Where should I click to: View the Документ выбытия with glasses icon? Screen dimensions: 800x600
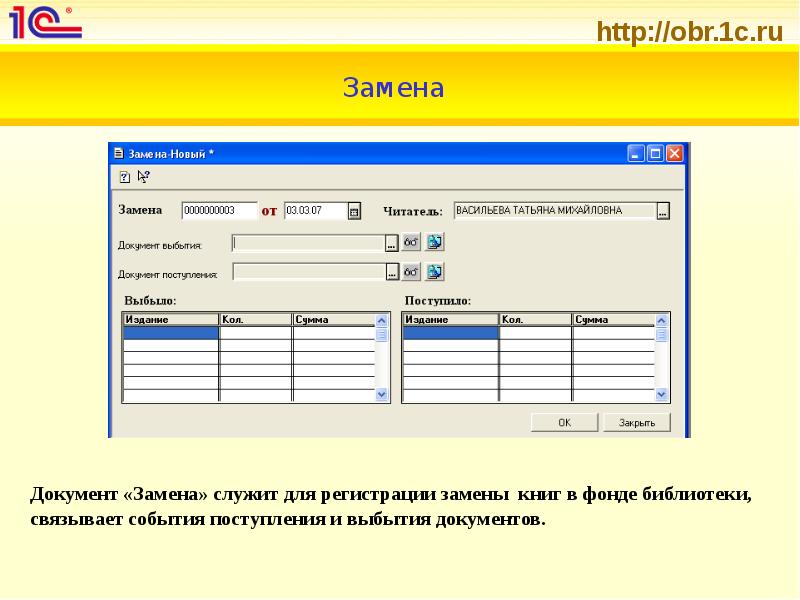point(410,242)
